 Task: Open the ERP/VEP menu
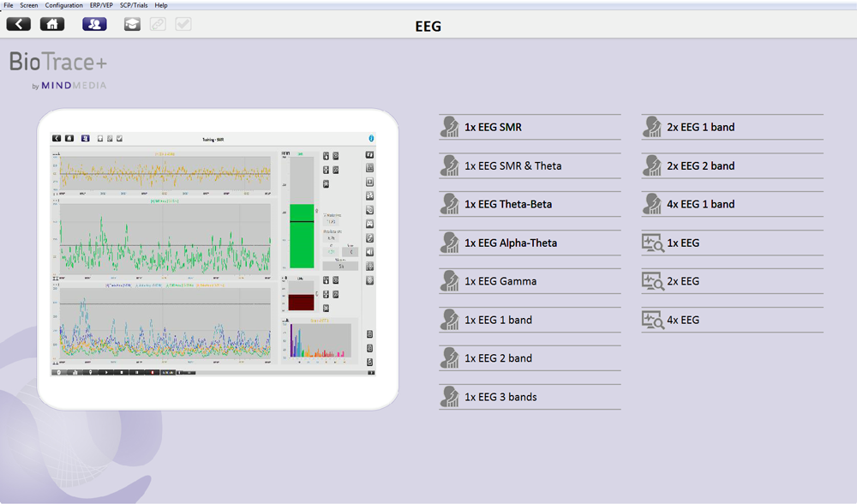click(x=101, y=5)
